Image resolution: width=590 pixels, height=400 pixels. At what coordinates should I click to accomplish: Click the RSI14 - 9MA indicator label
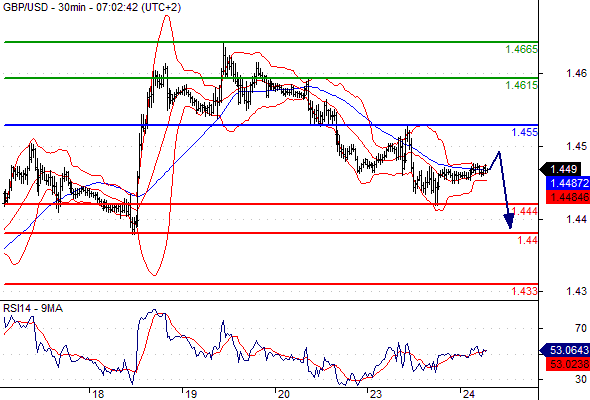[x=33, y=309]
